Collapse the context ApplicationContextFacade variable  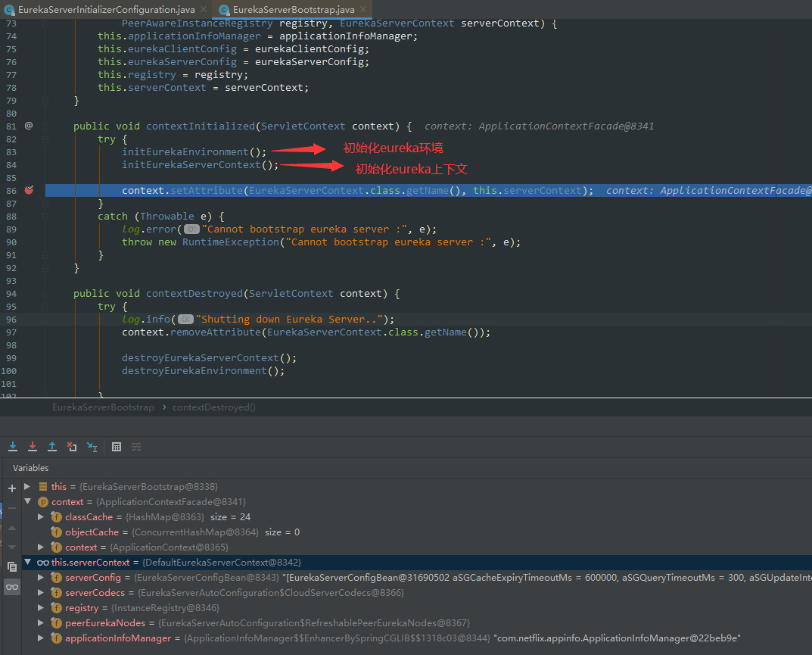(27, 501)
